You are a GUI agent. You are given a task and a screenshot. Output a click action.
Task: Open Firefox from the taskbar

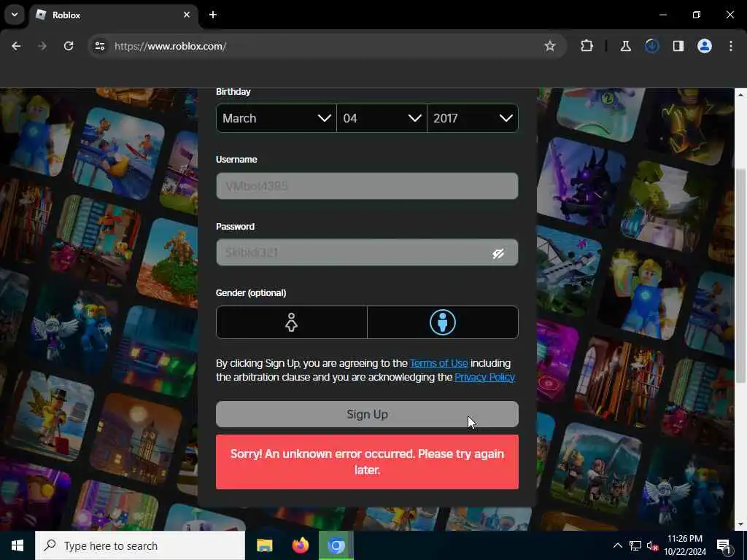(300, 545)
